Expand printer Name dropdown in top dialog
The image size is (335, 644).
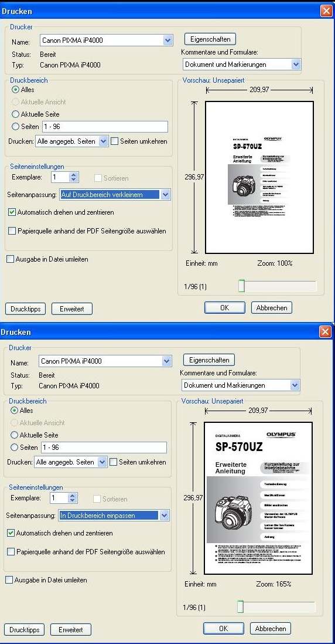pyautogui.click(x=167, y=40)
